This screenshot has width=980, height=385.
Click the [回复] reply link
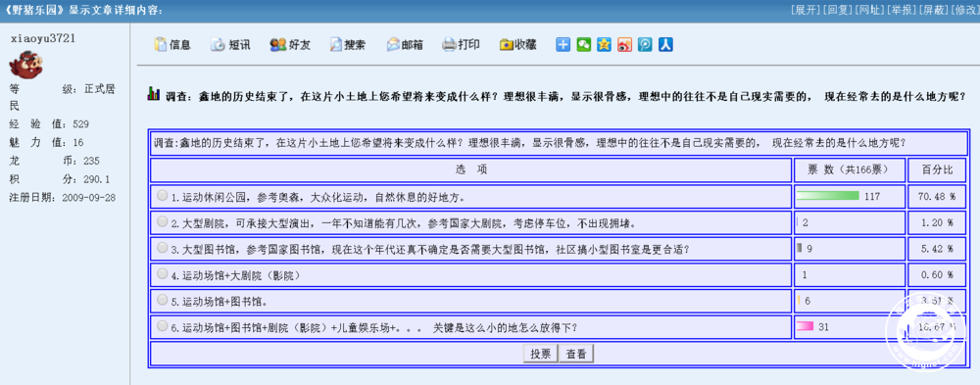837,10
